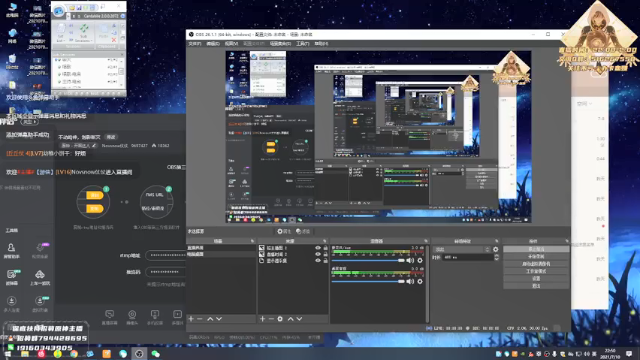Add a new source with the plus icon
The image size is (640, 360).
click(x=262, y=319)
